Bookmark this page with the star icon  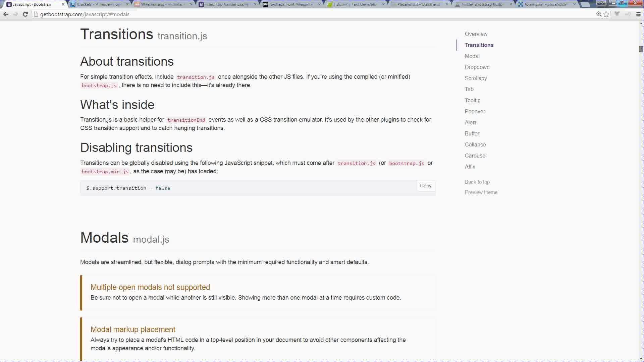click(606, 14)
